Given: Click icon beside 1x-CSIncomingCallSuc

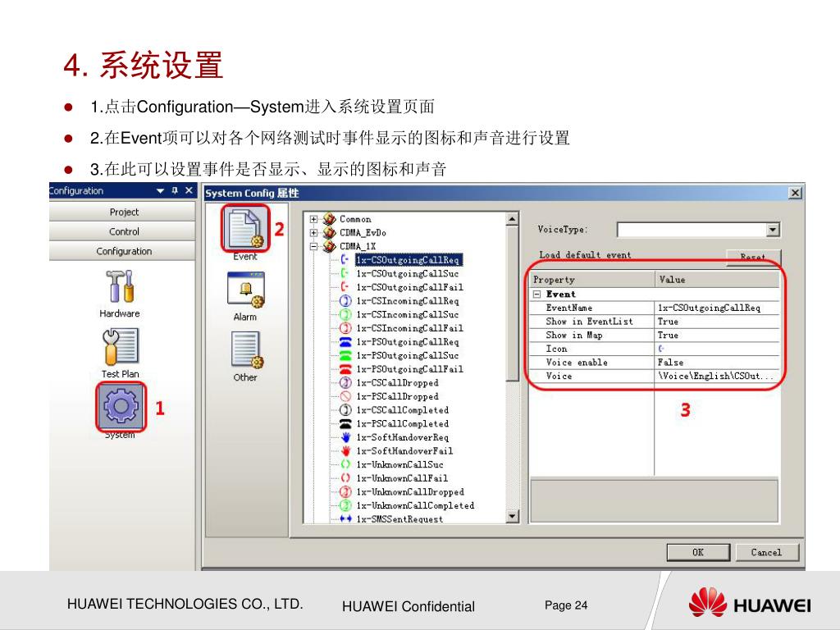Looking at the screenshot, I should click(345, 314).
